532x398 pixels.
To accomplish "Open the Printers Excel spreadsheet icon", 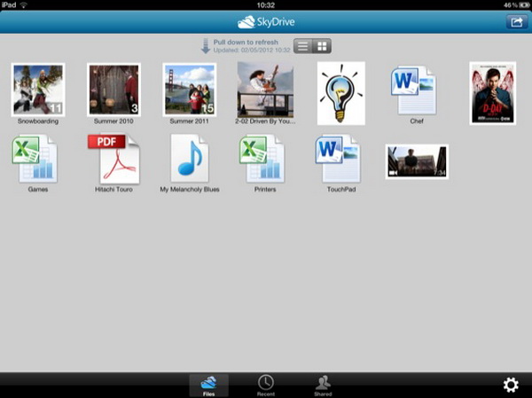I will point(262,159).
